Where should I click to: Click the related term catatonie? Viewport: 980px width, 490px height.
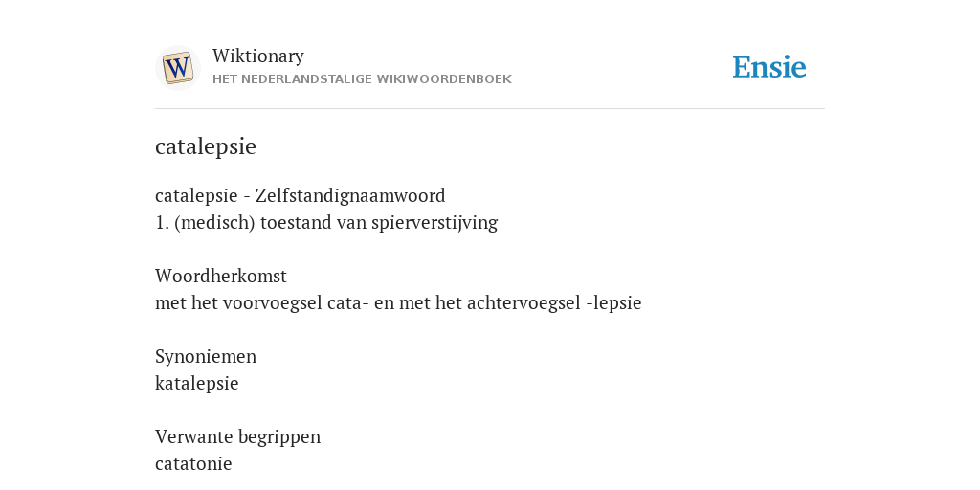193,464
